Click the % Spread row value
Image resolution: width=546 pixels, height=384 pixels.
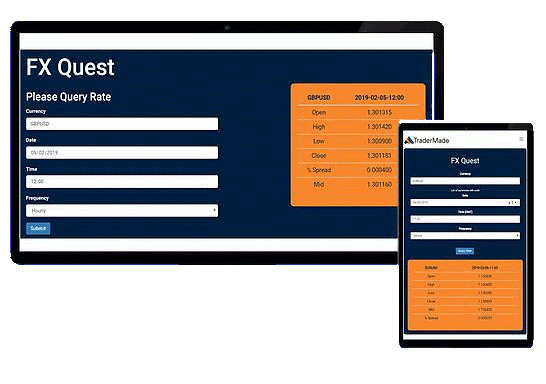point(379,170)
